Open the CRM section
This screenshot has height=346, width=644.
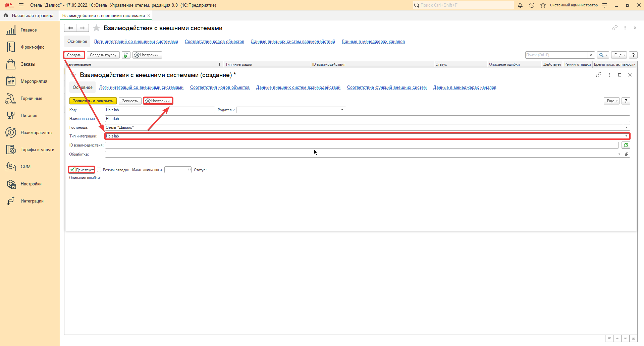pos(25,167)
